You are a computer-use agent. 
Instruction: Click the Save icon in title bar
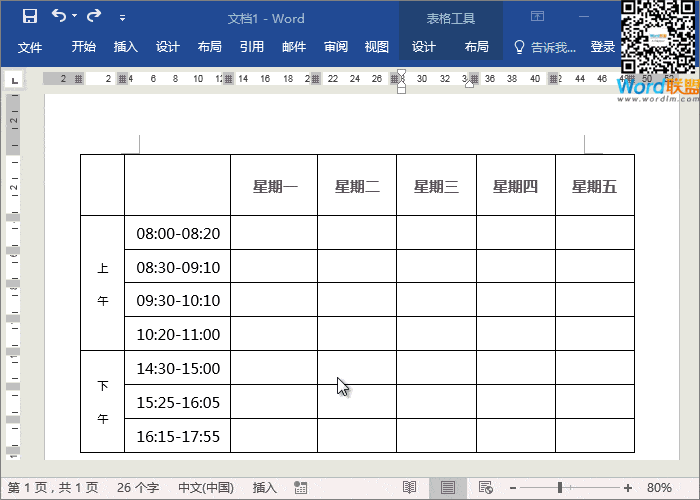[x=29, y=16]
